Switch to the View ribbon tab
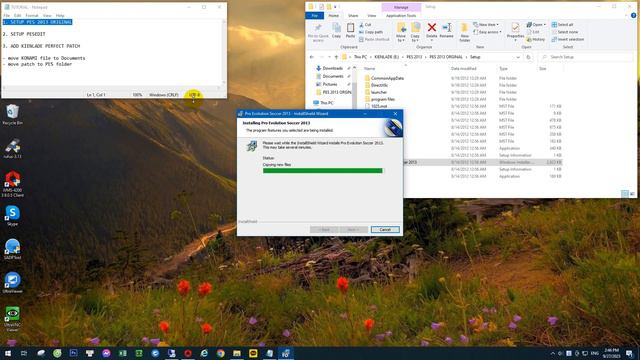The image size is (640, 360). coord(371,16)
